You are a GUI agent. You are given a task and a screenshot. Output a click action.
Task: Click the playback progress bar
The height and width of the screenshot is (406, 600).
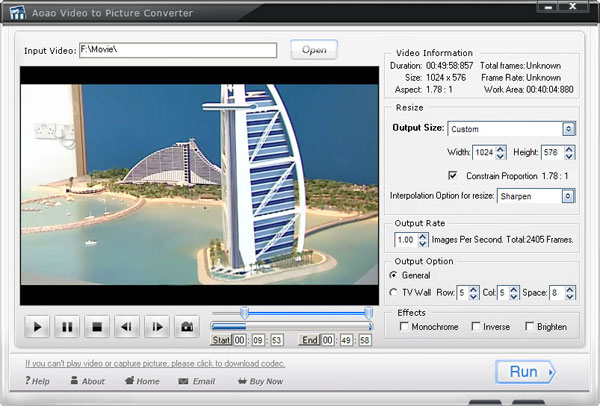tap(292, 326)
